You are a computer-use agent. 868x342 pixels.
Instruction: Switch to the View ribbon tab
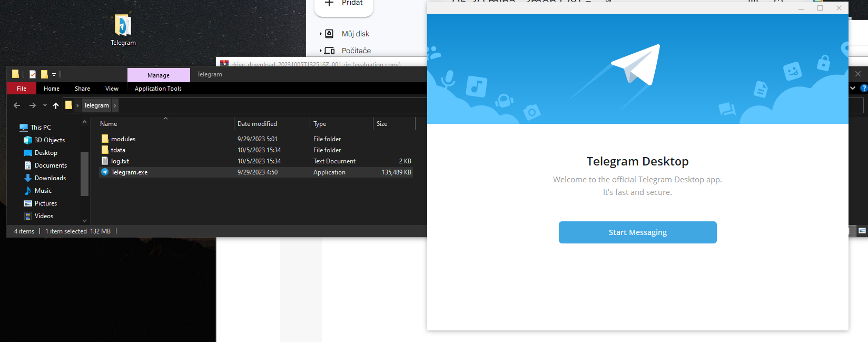pyautogui.click(x=112, y=89)
